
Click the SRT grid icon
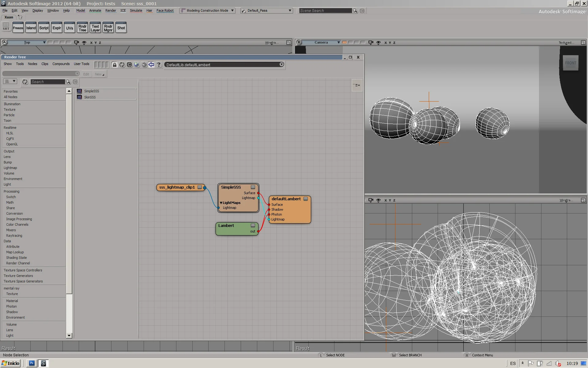click(6, 26)
